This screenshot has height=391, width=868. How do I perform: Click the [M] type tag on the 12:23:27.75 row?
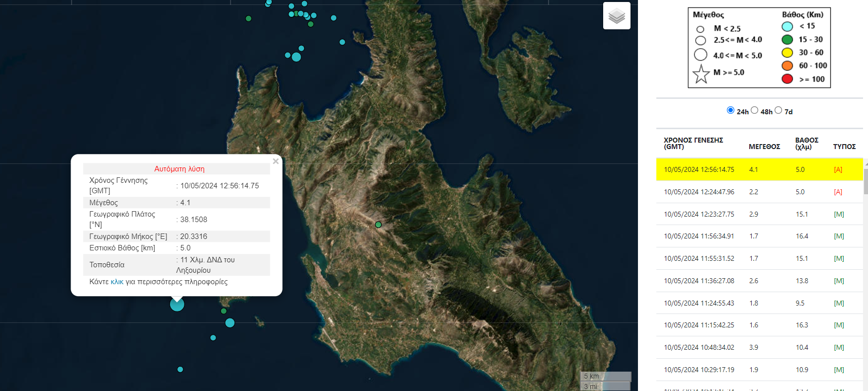click(x=839, y=214)
